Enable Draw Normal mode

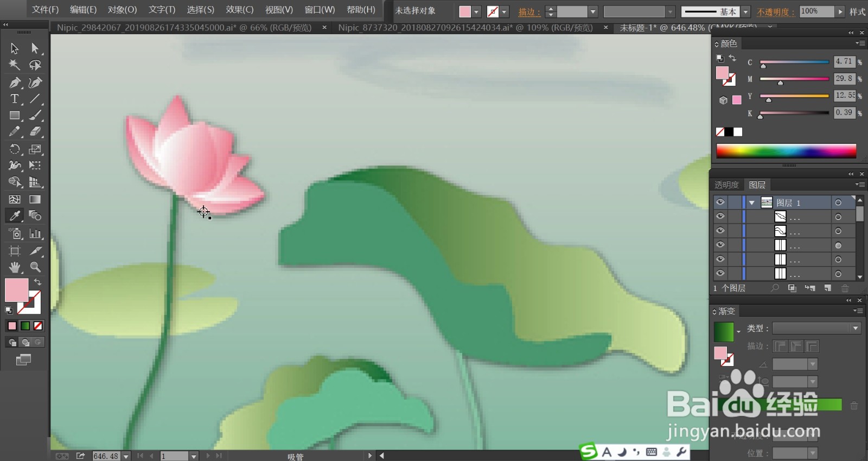click(x=12, y=342)
